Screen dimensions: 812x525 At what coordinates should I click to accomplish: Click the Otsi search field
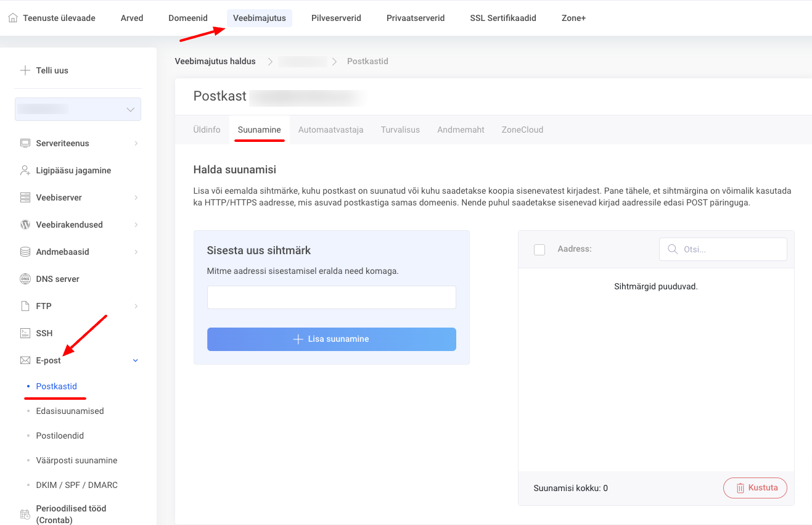[723, 249]
